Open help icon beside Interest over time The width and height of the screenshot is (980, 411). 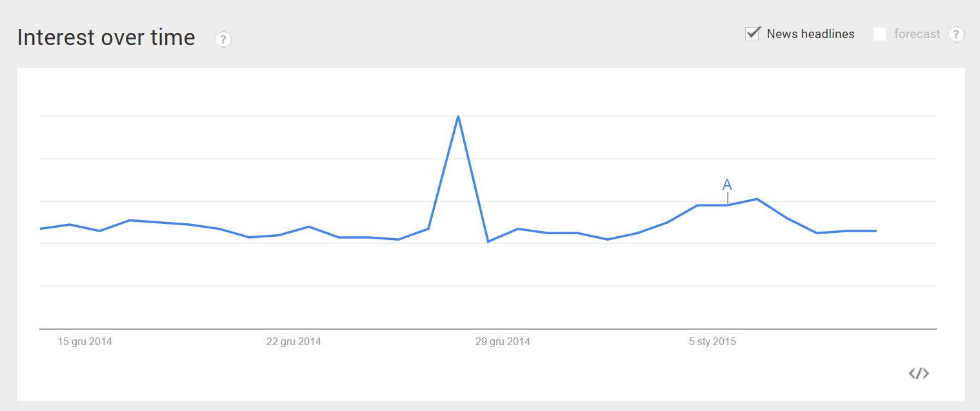[x=223, y=39]
